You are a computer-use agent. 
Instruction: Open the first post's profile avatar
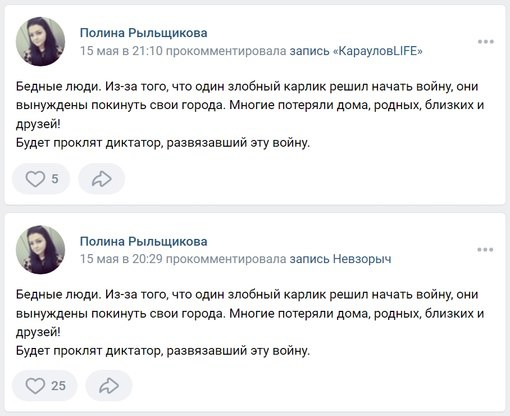point(40,42)
